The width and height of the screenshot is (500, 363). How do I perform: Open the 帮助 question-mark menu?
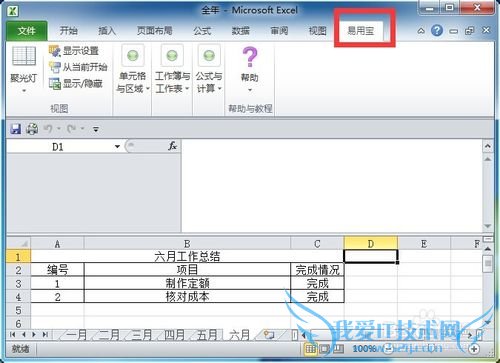(x=250, y=69)
